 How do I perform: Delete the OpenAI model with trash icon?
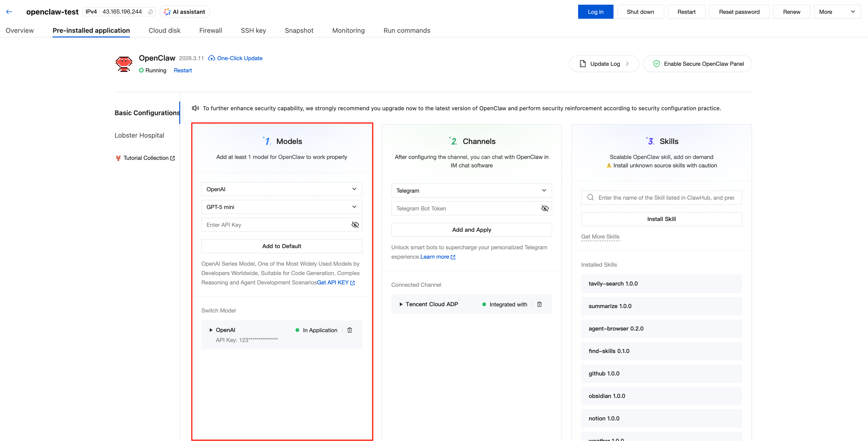tap(349, 330)
